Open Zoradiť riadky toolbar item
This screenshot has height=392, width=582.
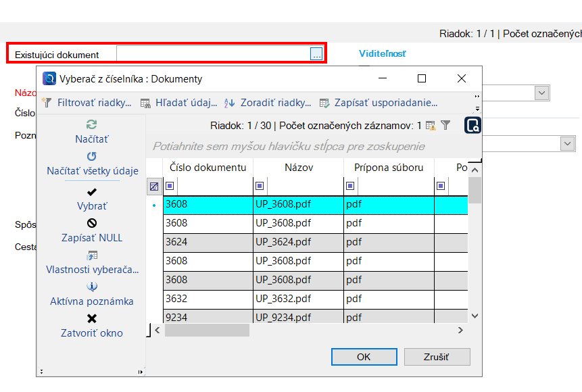pyautogui.click(x=268, y=103)
